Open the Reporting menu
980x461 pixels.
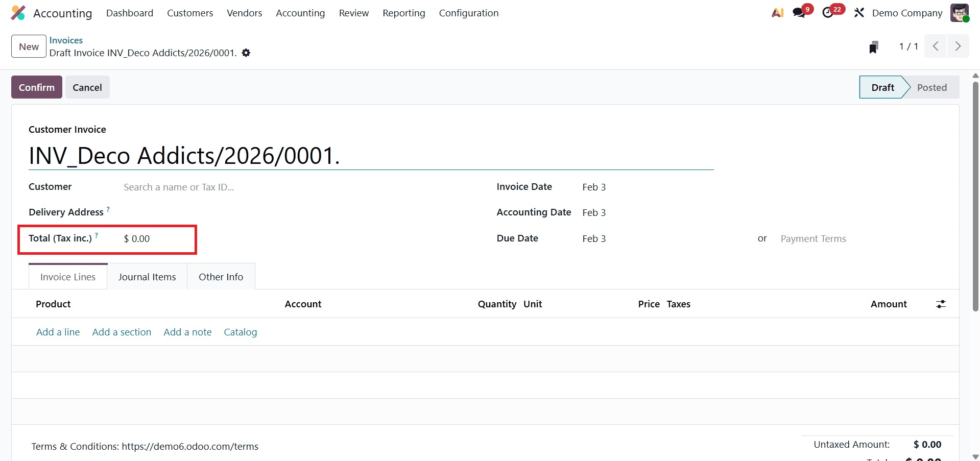pos(403,13)
